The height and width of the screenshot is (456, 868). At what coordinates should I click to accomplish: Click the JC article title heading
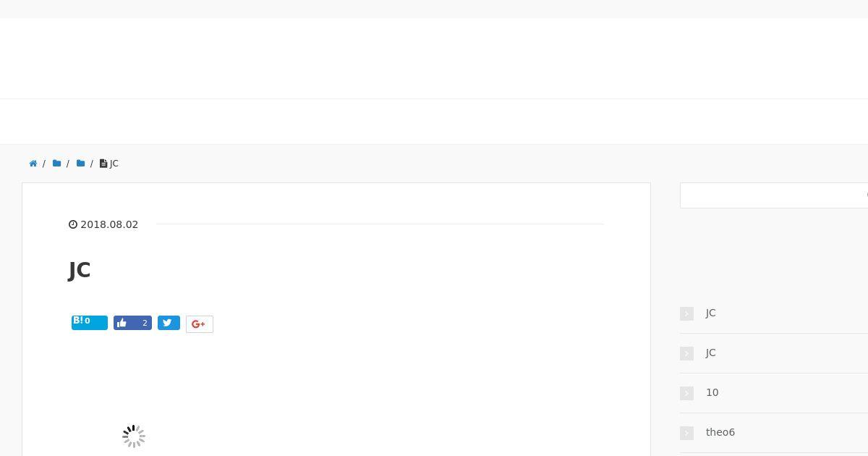(x=80, y=270)
